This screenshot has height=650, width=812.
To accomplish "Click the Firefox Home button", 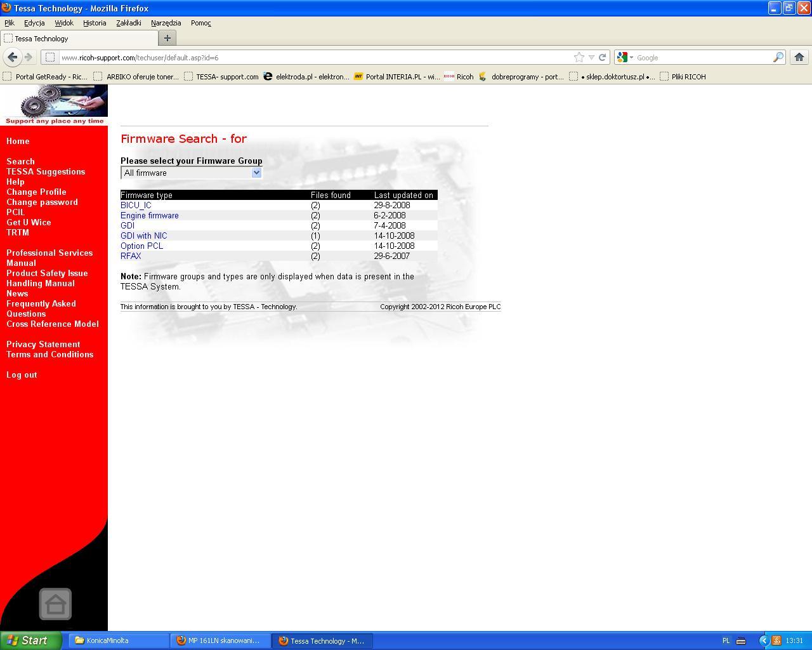I will [x=799, y=57].
